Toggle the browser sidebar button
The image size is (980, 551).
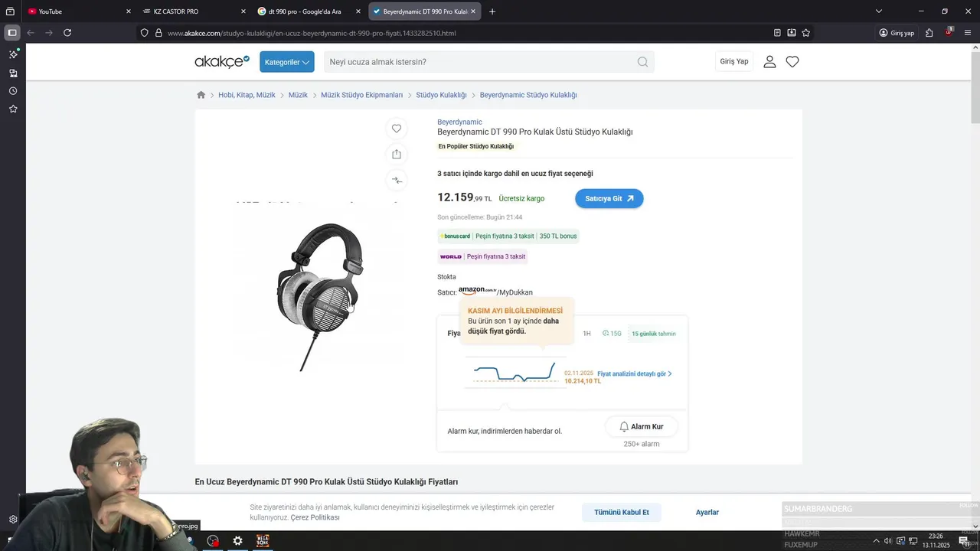tap(11, 33)
